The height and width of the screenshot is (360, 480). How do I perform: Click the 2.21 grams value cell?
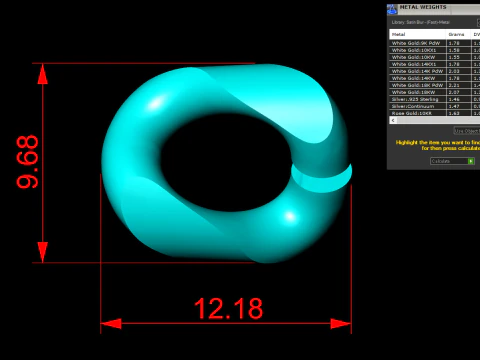[458, 85]
